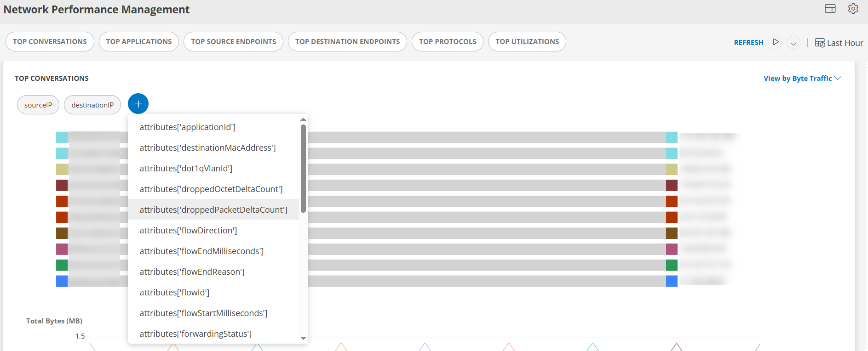The image size is (868, 351).
Task: Open the Last Hour time range picker
Action: (839, 43)
